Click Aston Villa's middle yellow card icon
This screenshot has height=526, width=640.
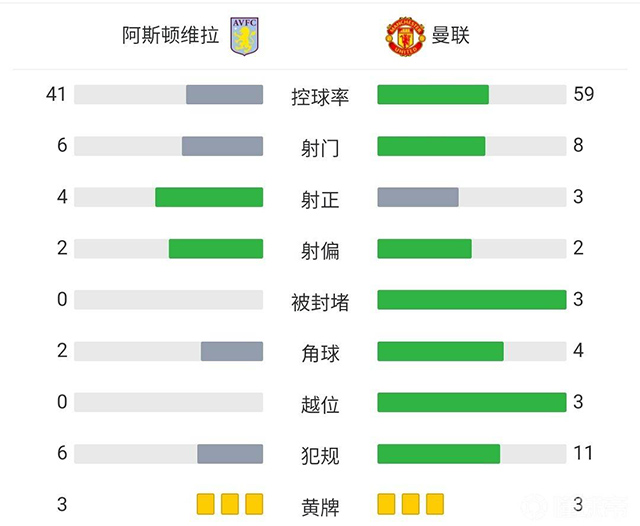pos(230,503)
